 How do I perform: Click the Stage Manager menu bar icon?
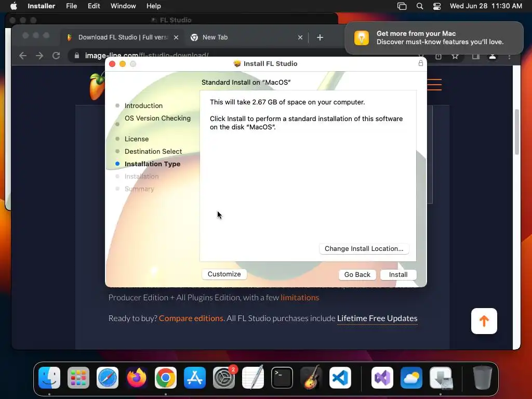pyautogui.click(x=402, y=6)
